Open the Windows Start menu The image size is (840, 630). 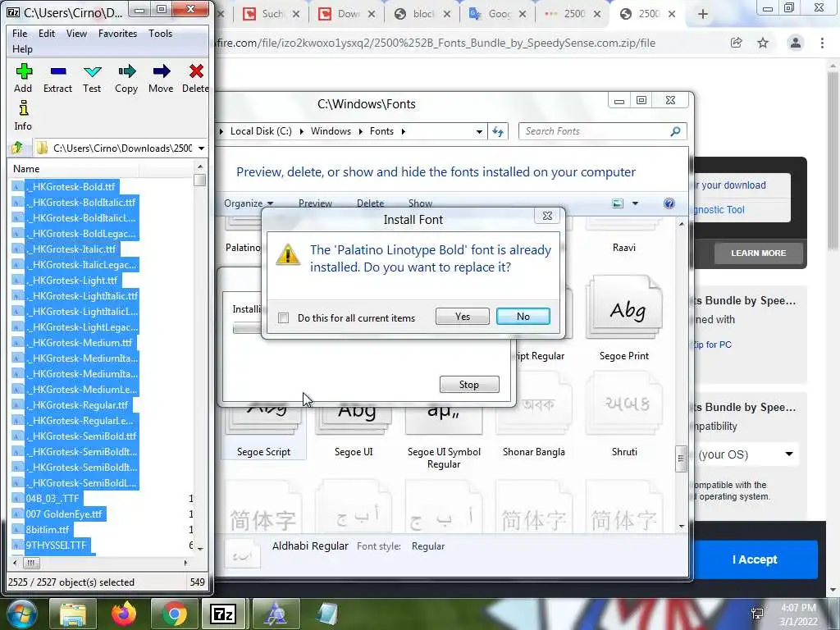[21, 614]
